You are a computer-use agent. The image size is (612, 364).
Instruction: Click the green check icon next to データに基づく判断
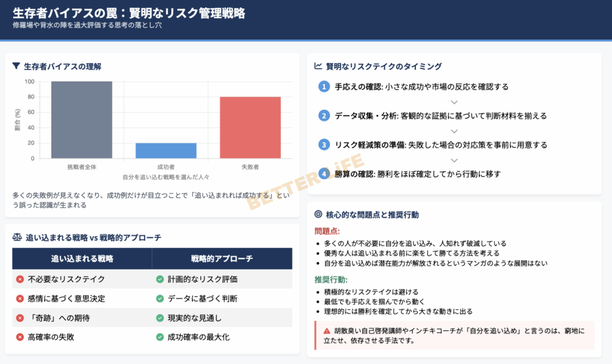pos(160,298)
